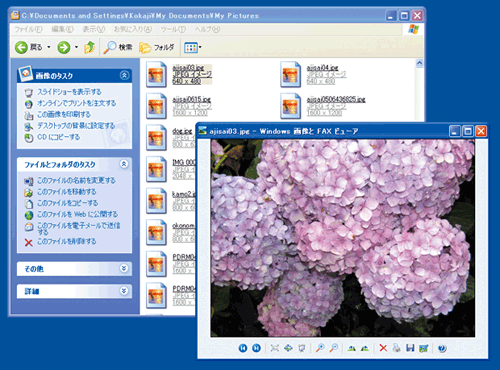This screenshot has height=370, width=500.
Task: Click デスクトップの背景に設定する link
Action: [x=76, y=126]
